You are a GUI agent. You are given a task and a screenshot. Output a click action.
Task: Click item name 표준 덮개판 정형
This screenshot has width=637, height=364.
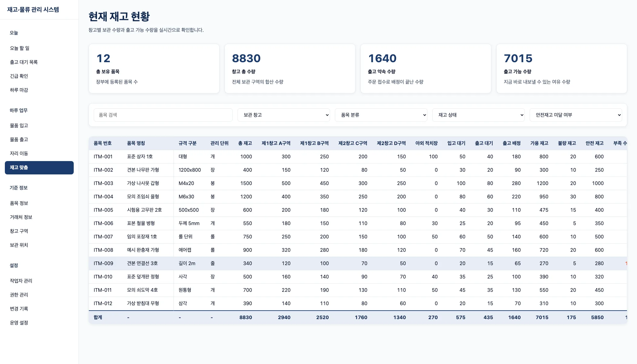tap(143, 277)
